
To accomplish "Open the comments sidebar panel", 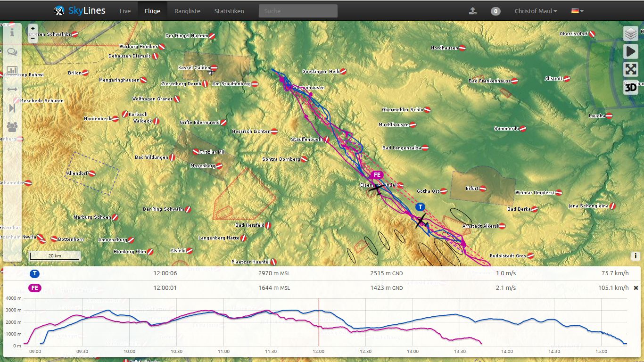I will coord(12,52).
